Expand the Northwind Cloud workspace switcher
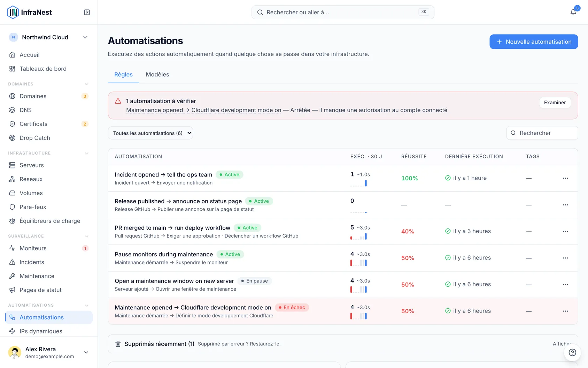This screenshot has height=368, width=588. tap(49, 37)
